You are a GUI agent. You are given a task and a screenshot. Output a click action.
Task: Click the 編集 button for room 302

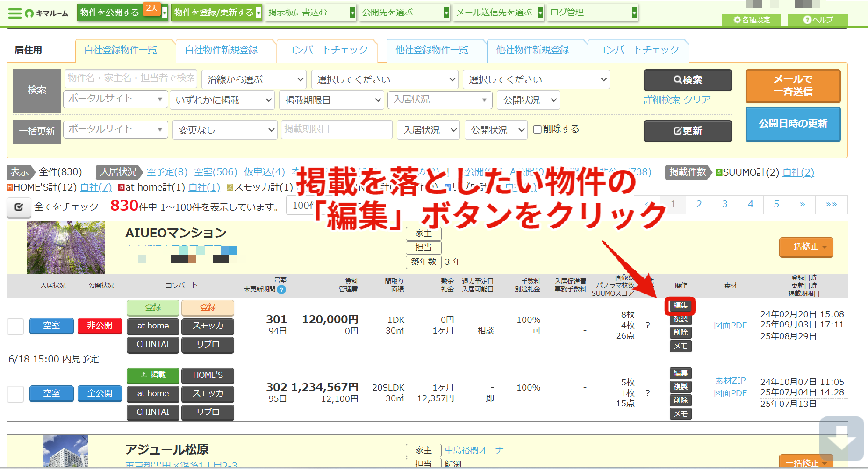pos(681,373)
